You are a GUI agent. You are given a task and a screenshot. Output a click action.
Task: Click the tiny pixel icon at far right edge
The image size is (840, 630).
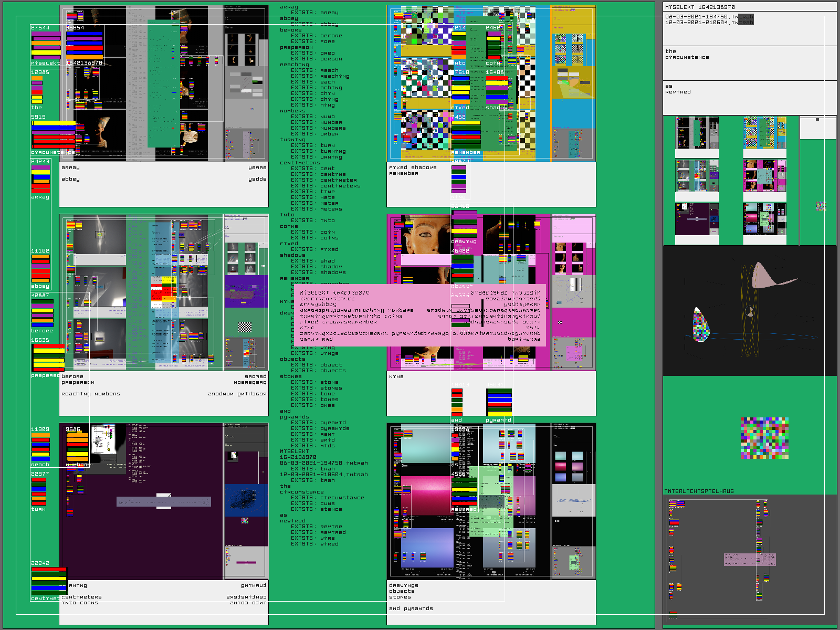(821, 206)
